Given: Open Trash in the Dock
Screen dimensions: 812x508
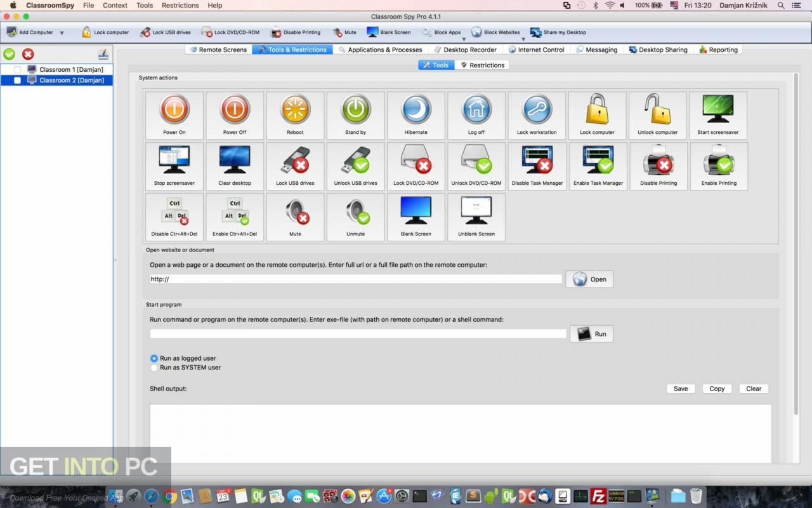Looking at the screenshot, I should tap(696, 496).
